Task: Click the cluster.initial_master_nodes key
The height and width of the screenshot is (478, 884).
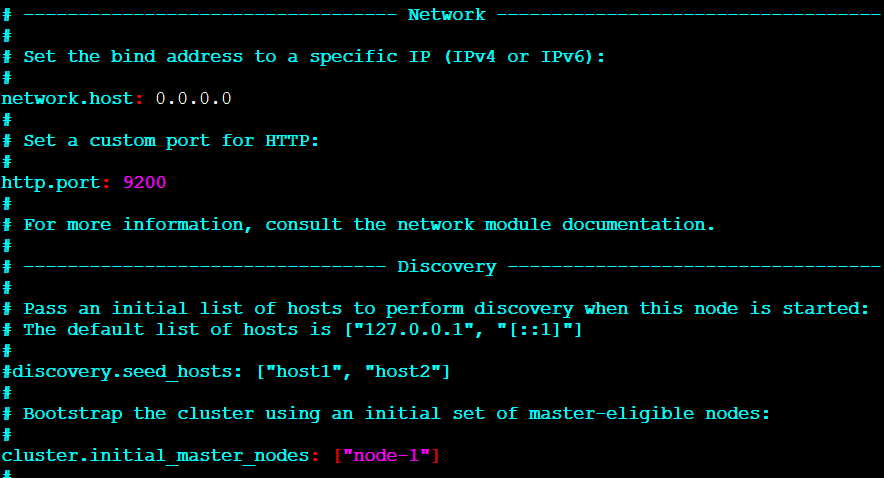Action: (155, 455)
